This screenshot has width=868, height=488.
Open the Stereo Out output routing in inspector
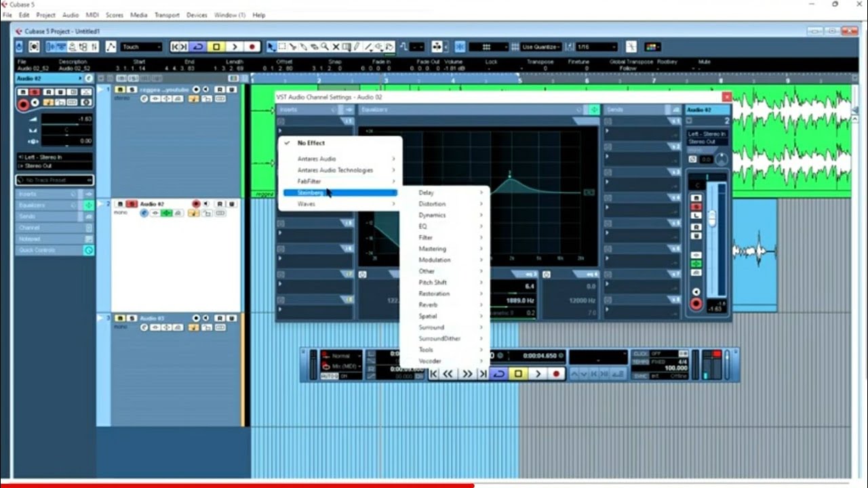[54, 165]
